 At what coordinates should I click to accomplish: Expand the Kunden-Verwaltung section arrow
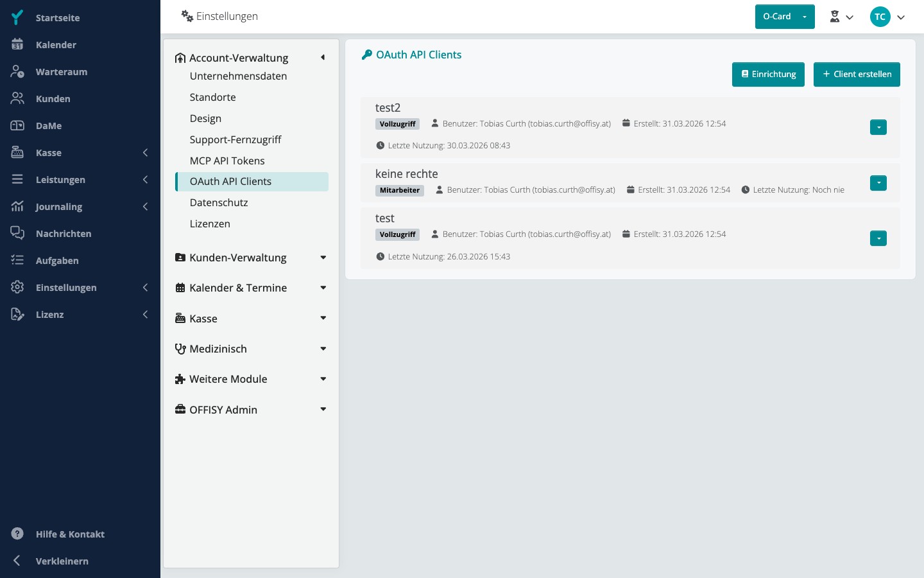tap(323, 258)
